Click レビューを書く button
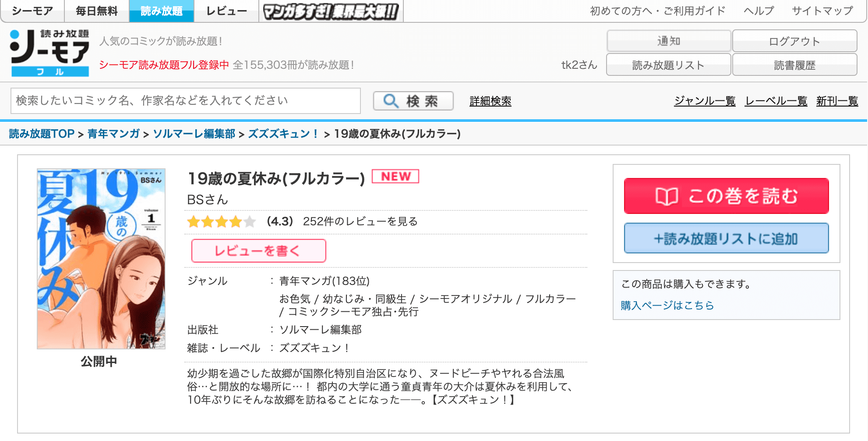 pos(258,251)
